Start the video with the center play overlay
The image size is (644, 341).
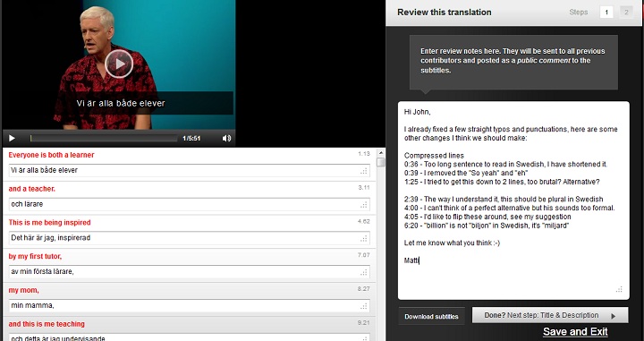(x=119, y=64)
